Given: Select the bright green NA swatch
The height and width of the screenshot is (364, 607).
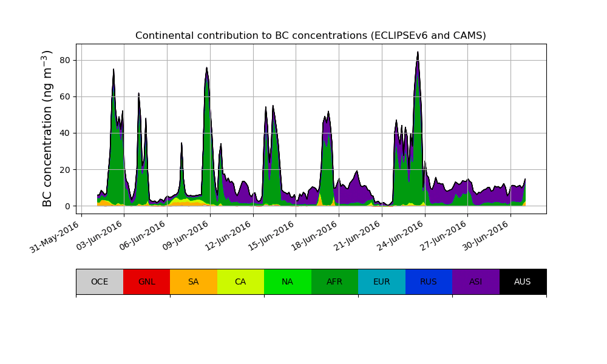Looking at the screenshot, I should (x=288, y=281).
